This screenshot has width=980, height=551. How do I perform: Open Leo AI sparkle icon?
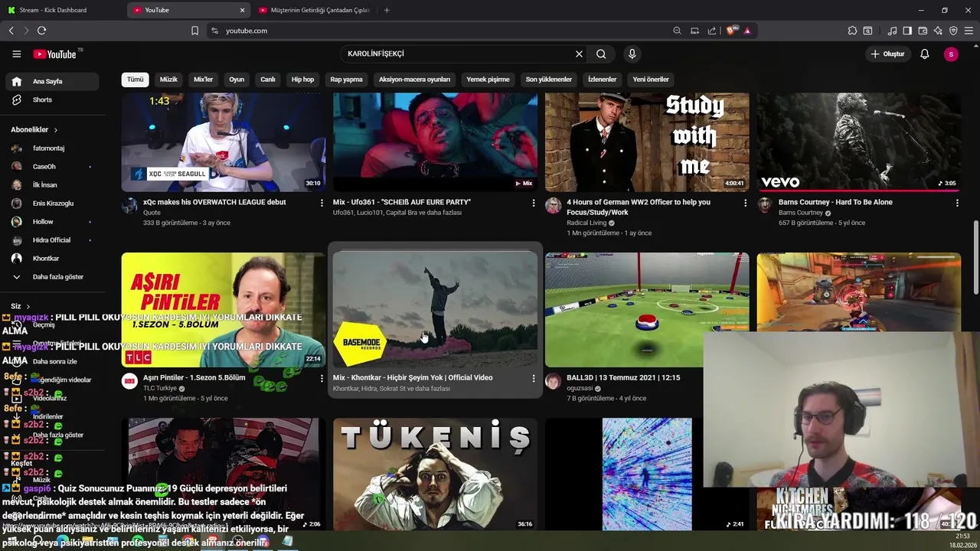tap(938, 31)
